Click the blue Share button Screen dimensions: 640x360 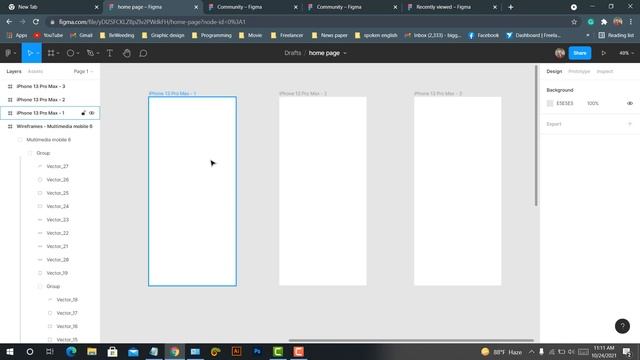tap(580, 53)
